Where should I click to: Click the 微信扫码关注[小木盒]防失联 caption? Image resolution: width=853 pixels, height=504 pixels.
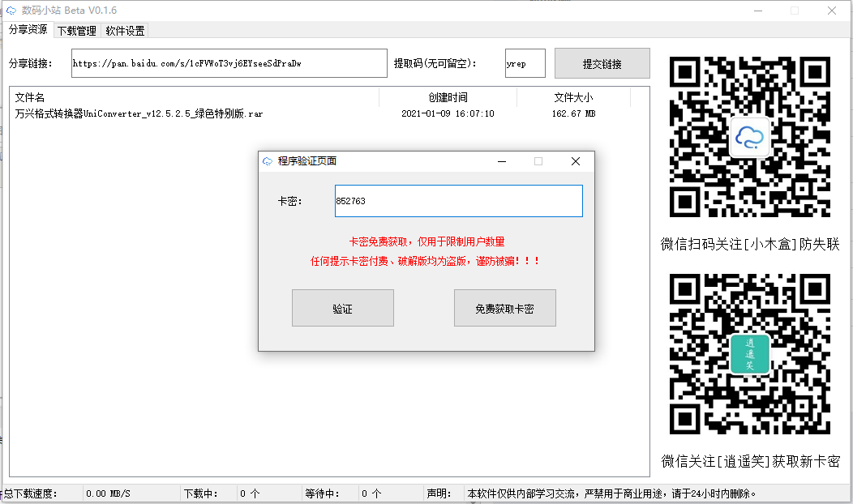pyautogui.click(x=750, y=244)
